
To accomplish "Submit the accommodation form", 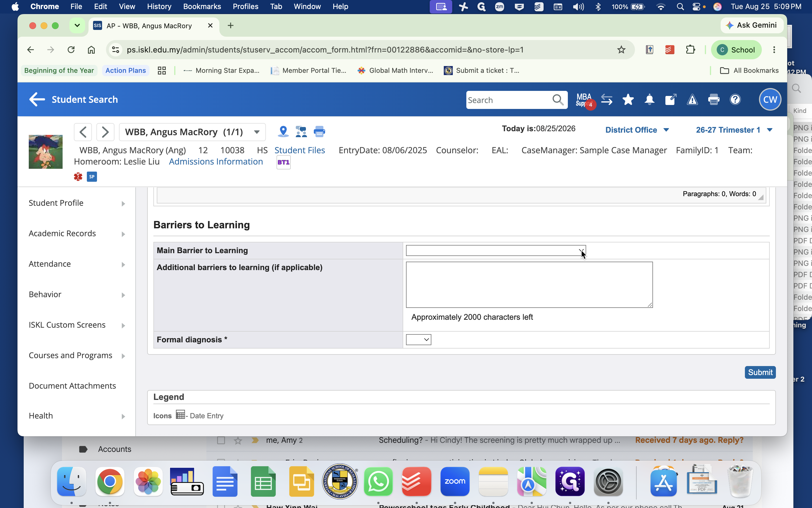I will 760,372.
